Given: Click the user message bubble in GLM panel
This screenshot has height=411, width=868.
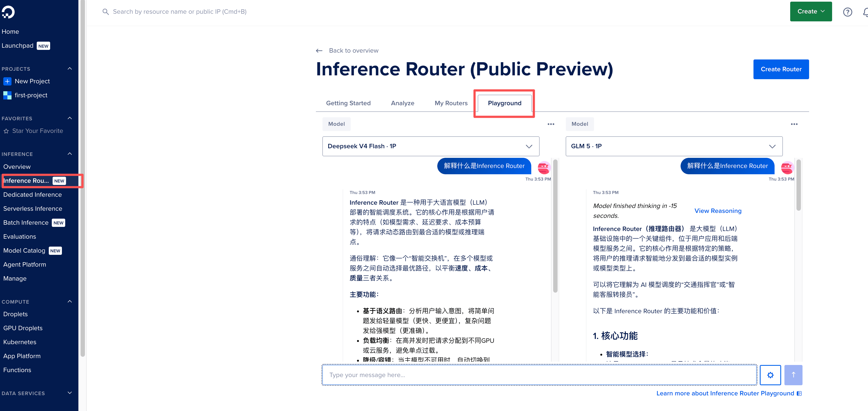Looking at the screenshot, I should (727, 166).
